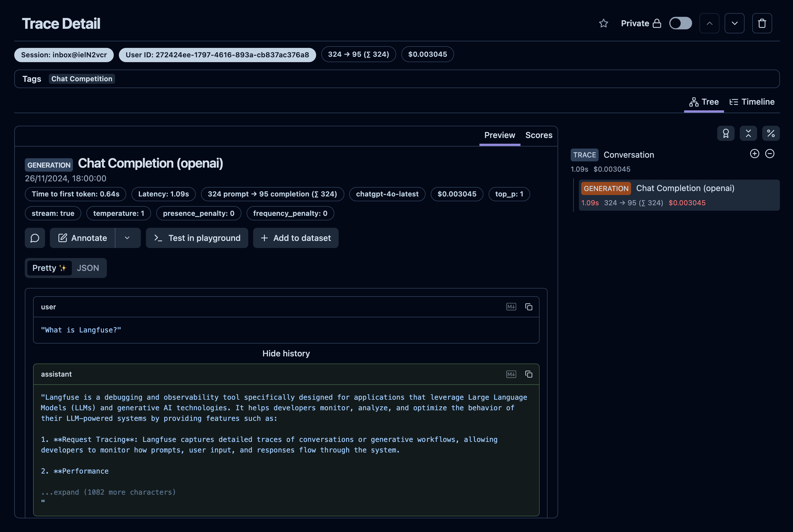The image size is (793, 532).
Task: Select the award badge icon above the tree
Action: point(726,133)
